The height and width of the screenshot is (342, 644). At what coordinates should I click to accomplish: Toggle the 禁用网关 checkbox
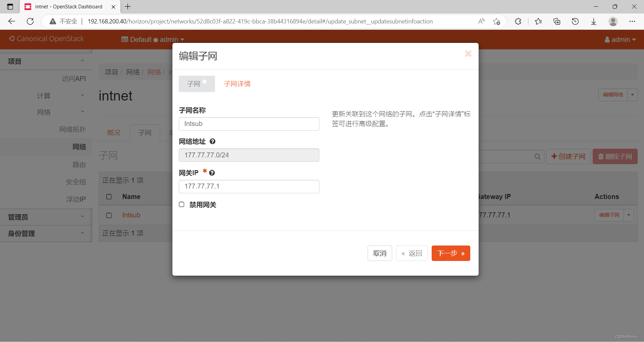pos(181,204)
